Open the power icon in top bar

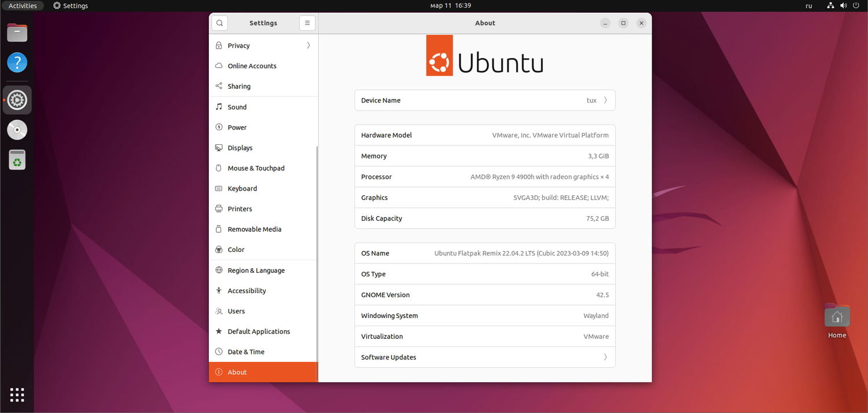(856, 6)
